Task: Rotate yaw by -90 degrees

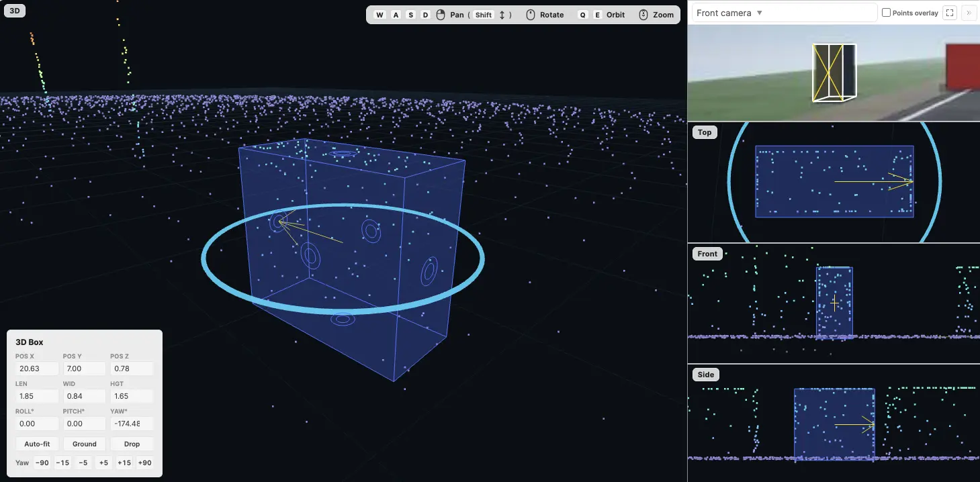Action: [42, 463]
